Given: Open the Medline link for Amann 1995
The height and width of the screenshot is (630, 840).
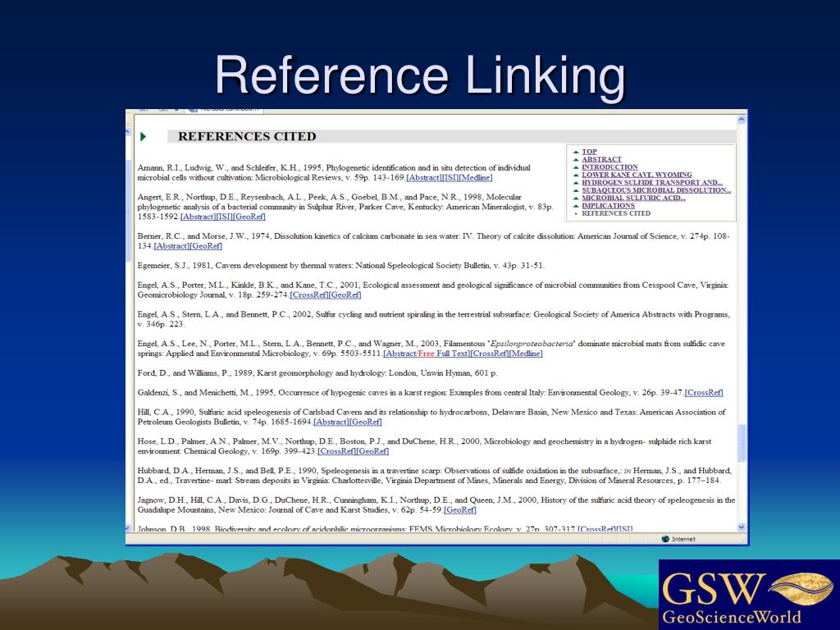Looking at the screenshot, I should [x=476, y=178].
